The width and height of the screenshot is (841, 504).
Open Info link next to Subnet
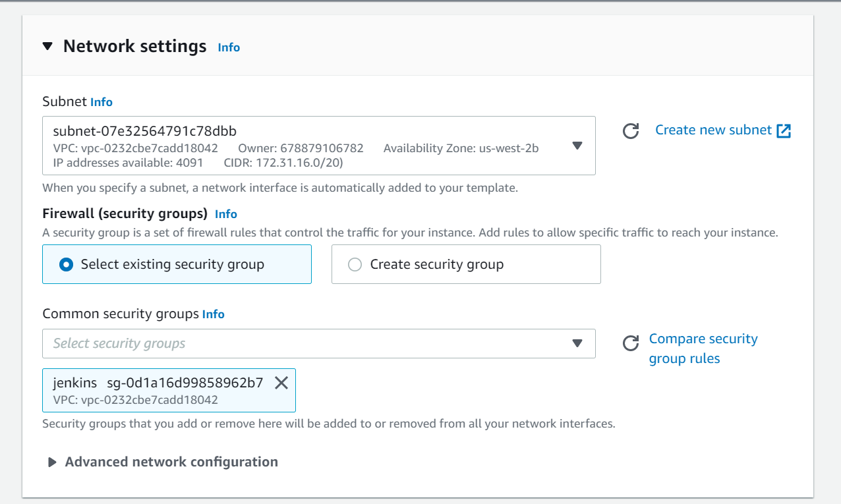point(101,102)
